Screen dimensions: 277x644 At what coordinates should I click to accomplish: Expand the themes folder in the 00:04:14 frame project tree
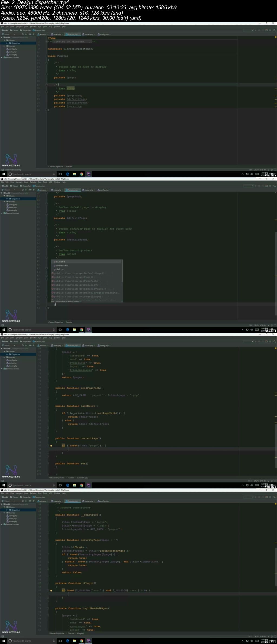pos(4,202)
